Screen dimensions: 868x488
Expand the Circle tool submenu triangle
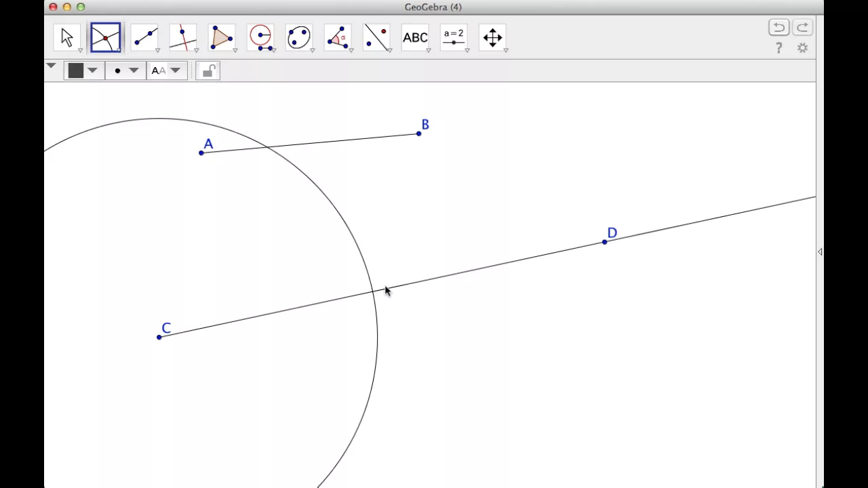tap(273, 50)
